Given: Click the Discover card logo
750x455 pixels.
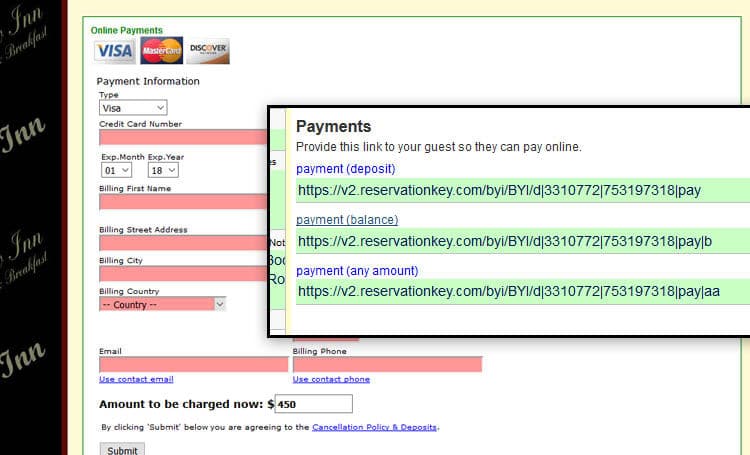Looking at the screenshot, I should (208, 51).
